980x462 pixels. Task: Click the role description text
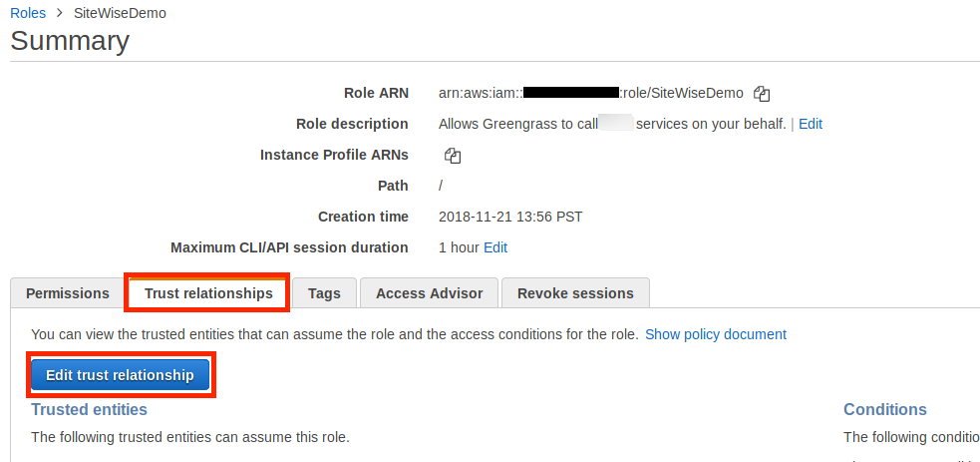click(612, 124)
